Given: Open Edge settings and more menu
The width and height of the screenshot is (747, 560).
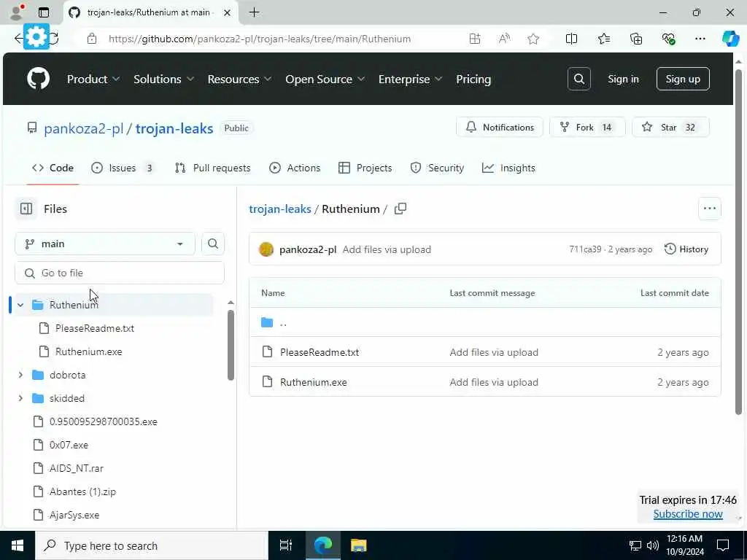Looking at the screenshot, I should click(x=700, y=39).
